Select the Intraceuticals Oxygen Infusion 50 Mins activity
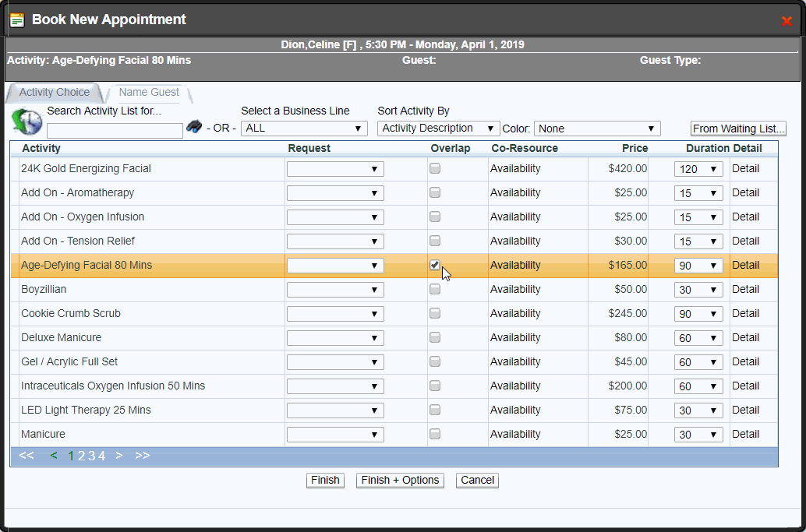The height and width of the screenshot is (532, 806). pyautogui.click(x=113, y=386)
